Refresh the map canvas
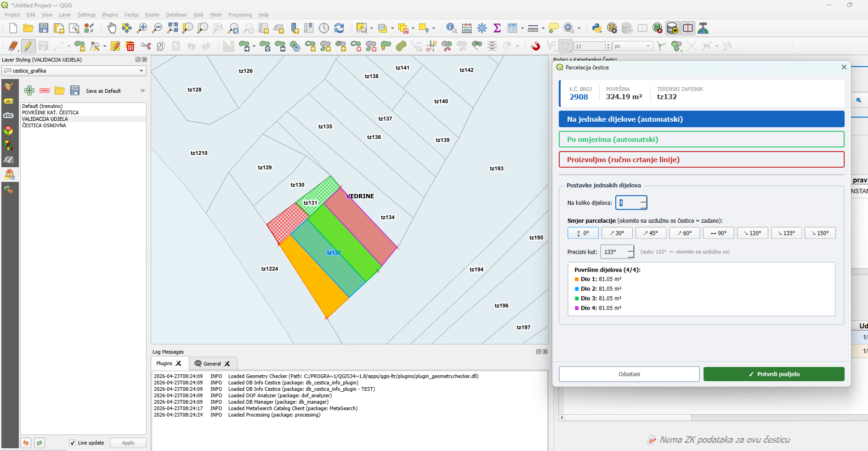The width and height of the screenshot is (868, 451). pyautogui.click(x=339, y=28)
